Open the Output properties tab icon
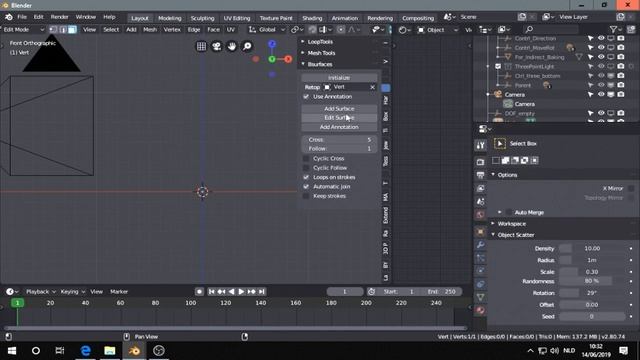This screenshot has height=360, width=640. [x=480, y=175]
